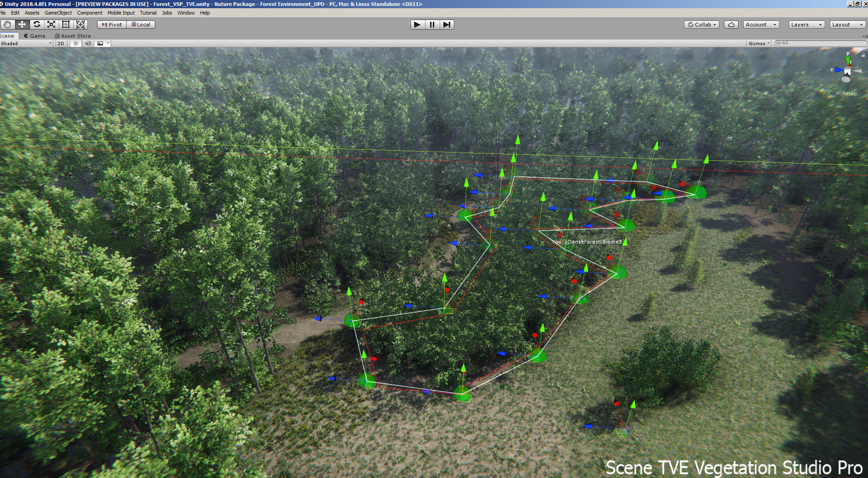The image size is (868, 478).
Task: Open the Mobile Input menu
Action: (121, 13)
